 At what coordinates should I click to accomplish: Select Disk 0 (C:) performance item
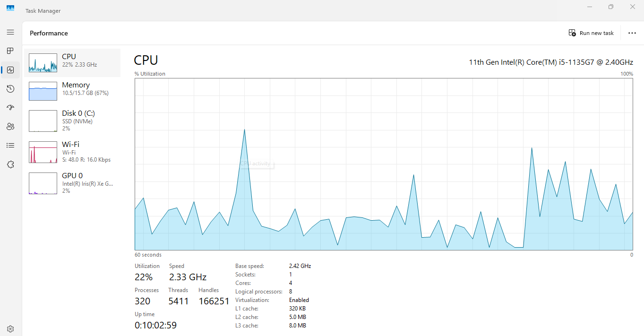[72, 121]
